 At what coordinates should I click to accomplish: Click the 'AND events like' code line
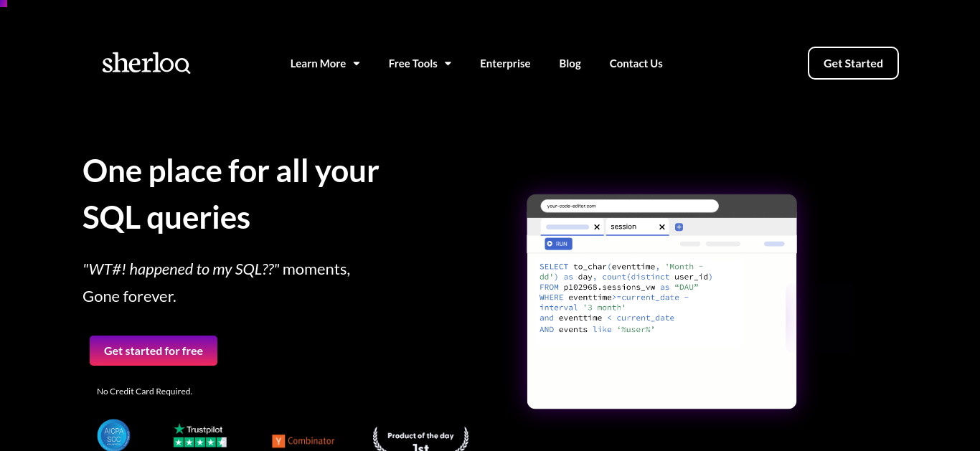pos(597,329)
